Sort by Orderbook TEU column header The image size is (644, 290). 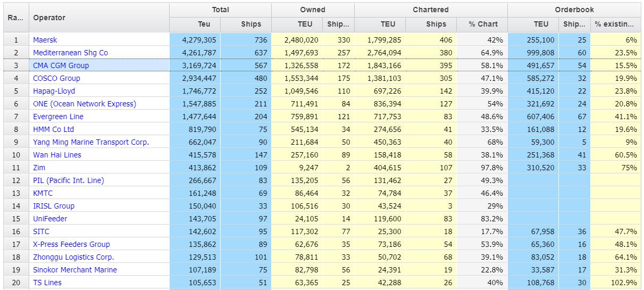[x=533, y=24]
